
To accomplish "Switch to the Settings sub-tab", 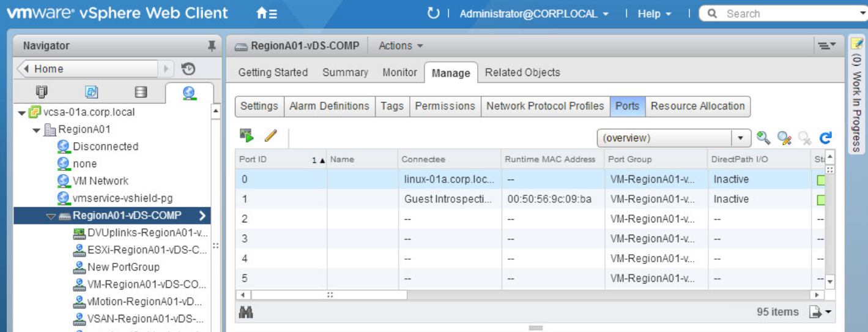I will (259, 106).
